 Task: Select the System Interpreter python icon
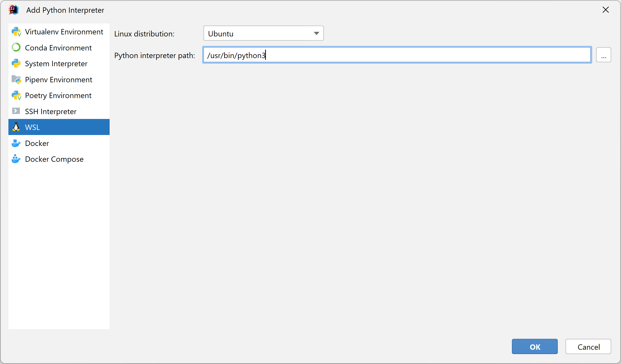coord(16,64)
